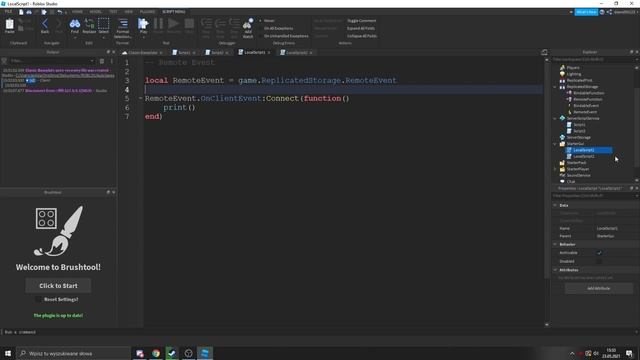640x360 pixels.
Task: Click the Name property value LocalScript1
Action: click(607, 229)
